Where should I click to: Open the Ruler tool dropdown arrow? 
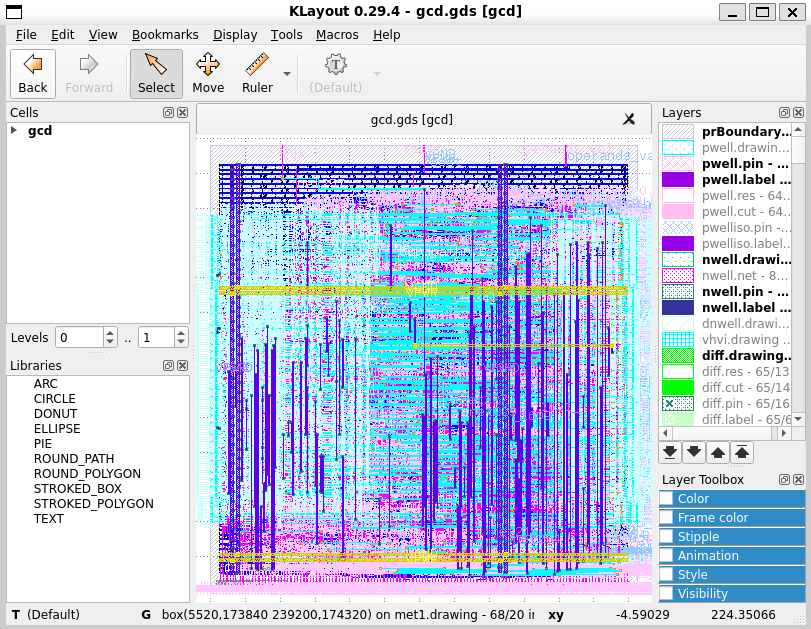click(287, 74)
